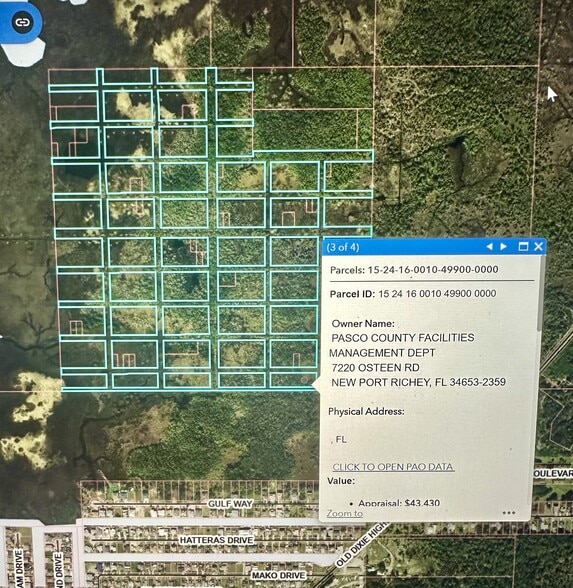Click the link icon button in the blue circle
Image resolution: width=573 pixels, height=588 pixels.
(22, 22)
